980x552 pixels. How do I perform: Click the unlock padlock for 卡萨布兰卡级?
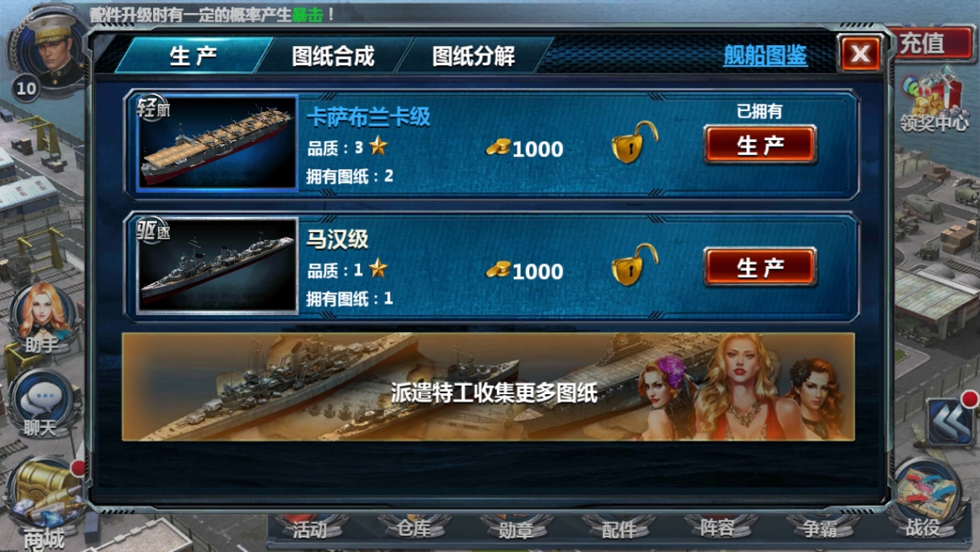pyautogui.click(x=634, y=143)
